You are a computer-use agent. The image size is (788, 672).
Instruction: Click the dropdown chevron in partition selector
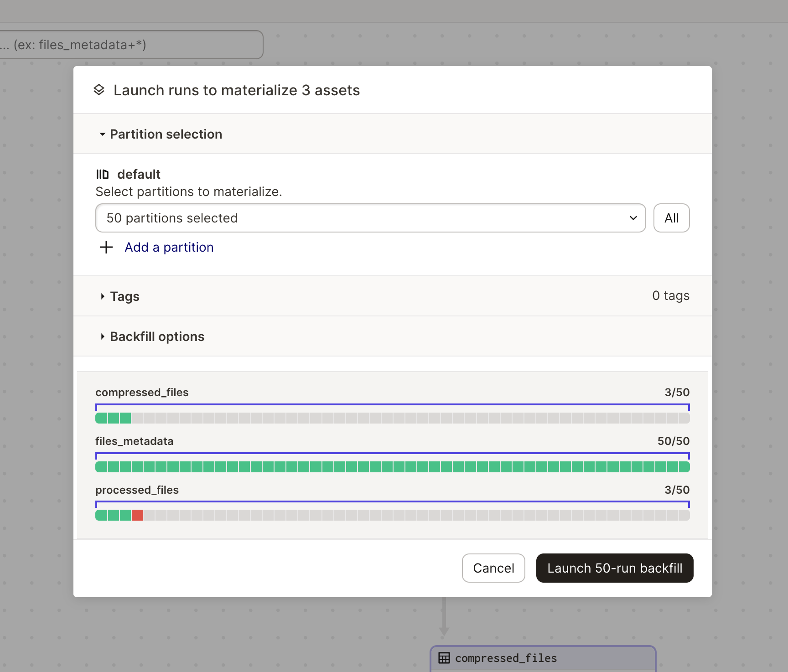[x=633, y=218]
